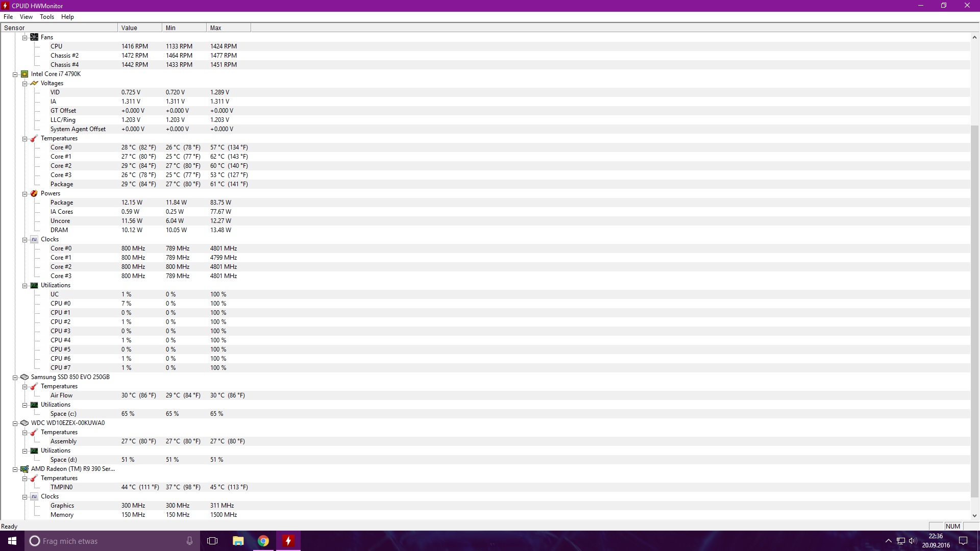Collapse the WDC WD10EZEX-00KUWA0 drive node
Viewport: 980px width, 551px height.
(x=15, y=423)
